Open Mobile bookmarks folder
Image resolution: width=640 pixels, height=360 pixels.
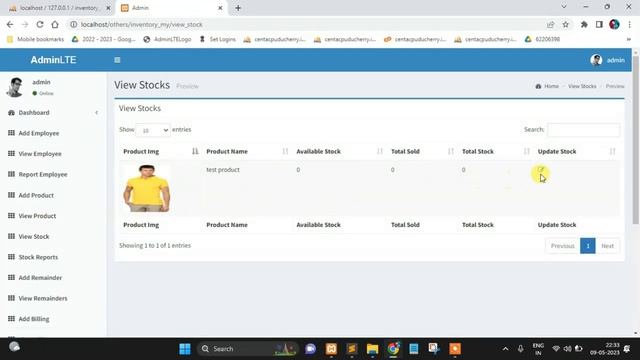pyautogui.click(x=36, y=39)
